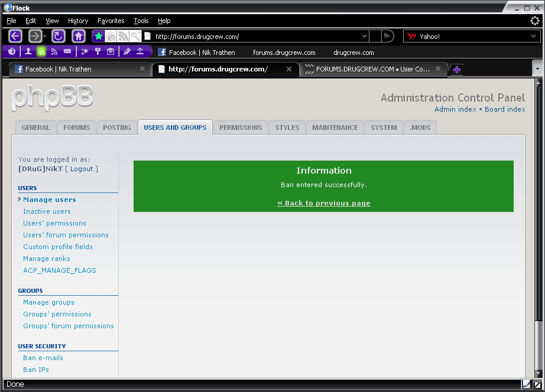Reload the page with the refresh button
This screenshot has height=392, width=545.
tap(58, 36)
